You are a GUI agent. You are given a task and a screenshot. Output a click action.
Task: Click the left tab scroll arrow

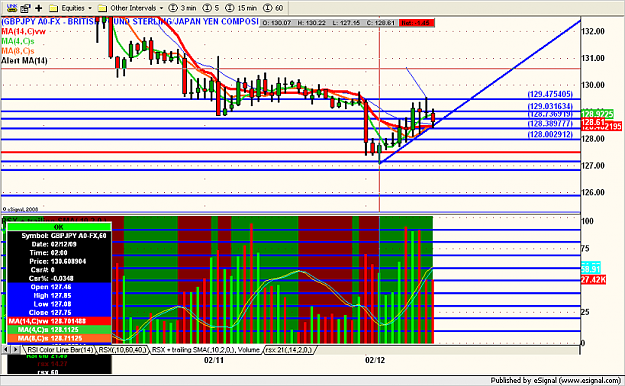(x=6, y=350)
